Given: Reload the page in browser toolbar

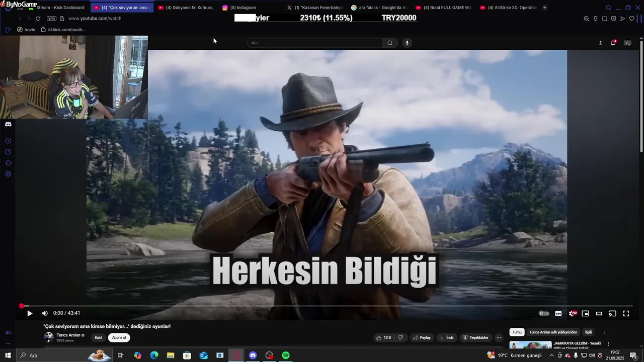Looking at the screenshot, I should pos(38,19).
